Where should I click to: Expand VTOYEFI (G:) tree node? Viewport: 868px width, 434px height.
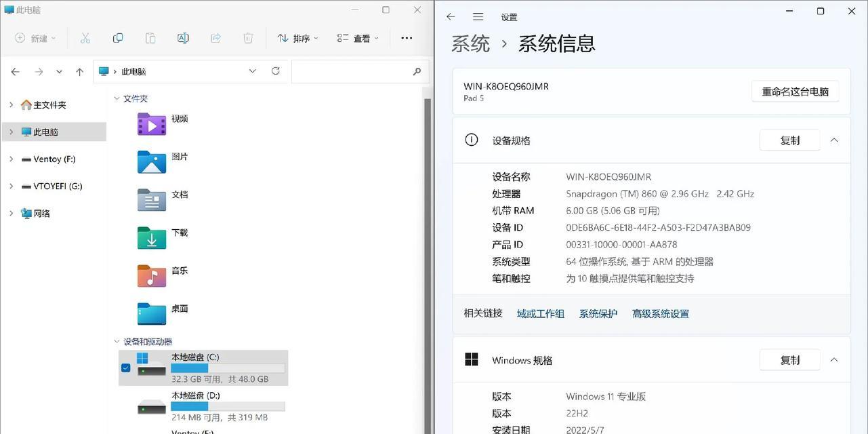tap(11, 186)
